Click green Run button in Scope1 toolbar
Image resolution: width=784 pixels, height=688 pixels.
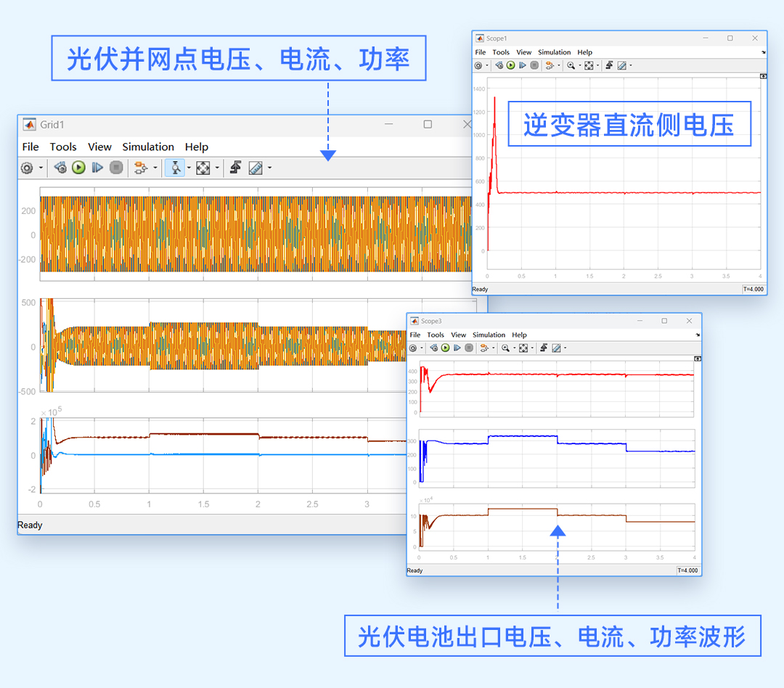coord(510,65)
